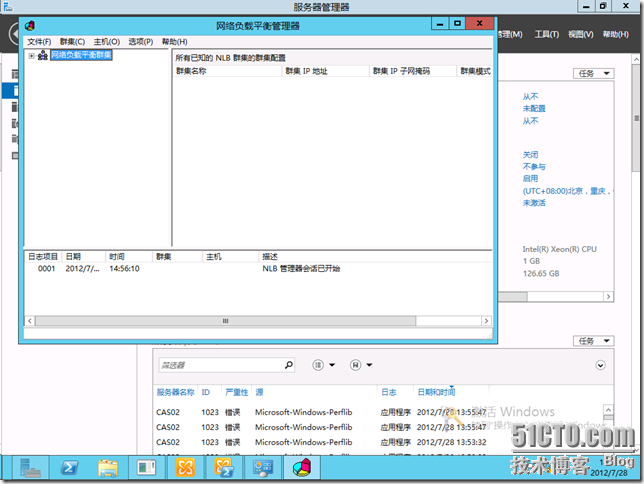This screenshot has width=644, height=484.
Task: Click the log pane horizontal scrollbar thumb
Action: 225,321
